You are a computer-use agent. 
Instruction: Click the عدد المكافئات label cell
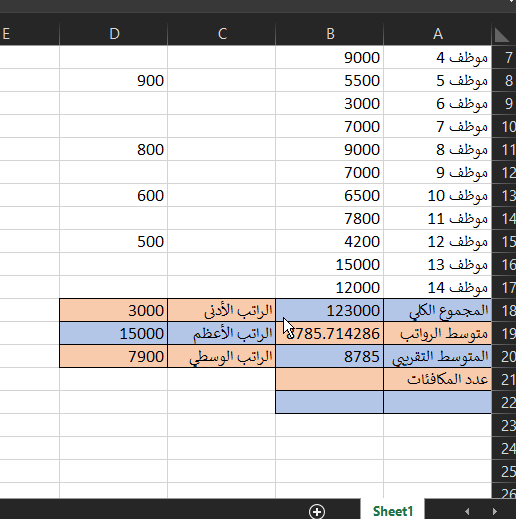point(438,379)
